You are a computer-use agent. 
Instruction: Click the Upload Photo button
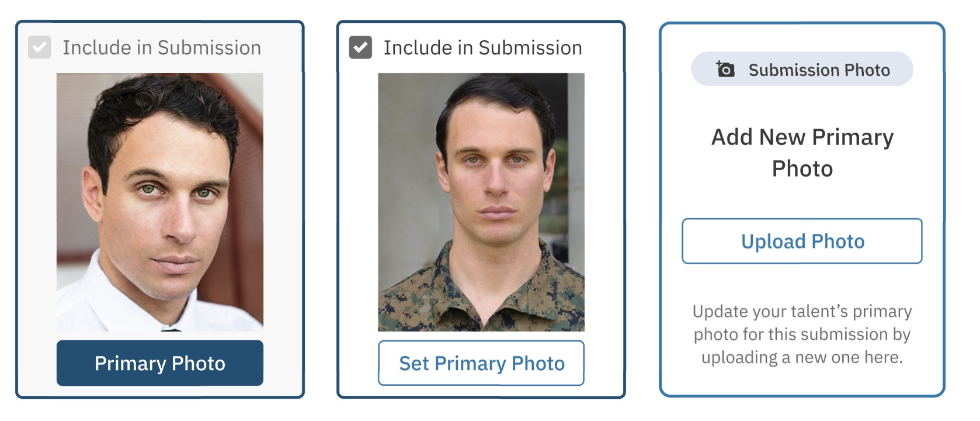pyautogui.click(x=802, y=241)
